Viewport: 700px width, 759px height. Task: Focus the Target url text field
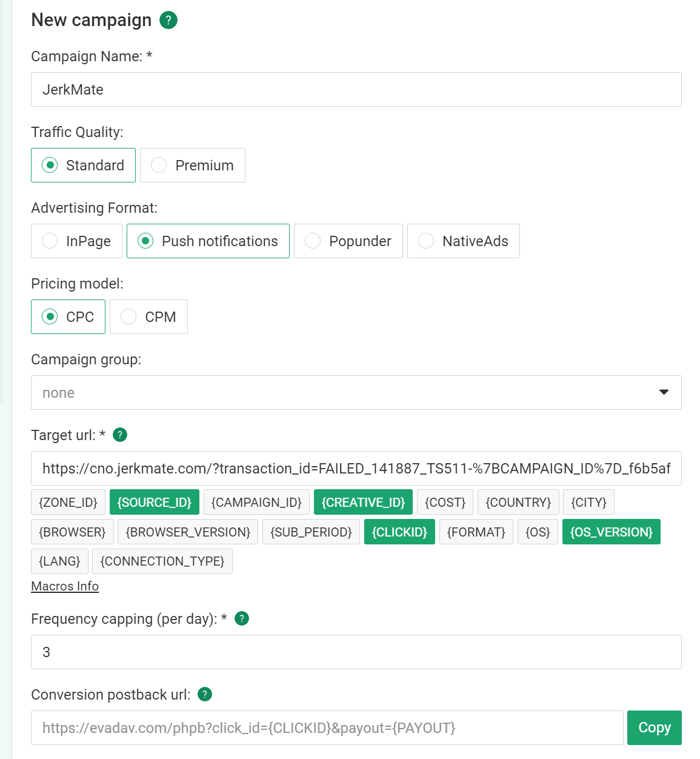pos(356,468)
